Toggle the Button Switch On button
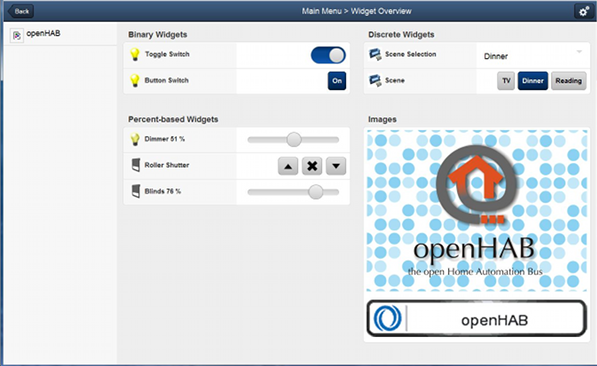Image resolution: width=597 pixels, height=366 pixels. (x=337, y=81)
